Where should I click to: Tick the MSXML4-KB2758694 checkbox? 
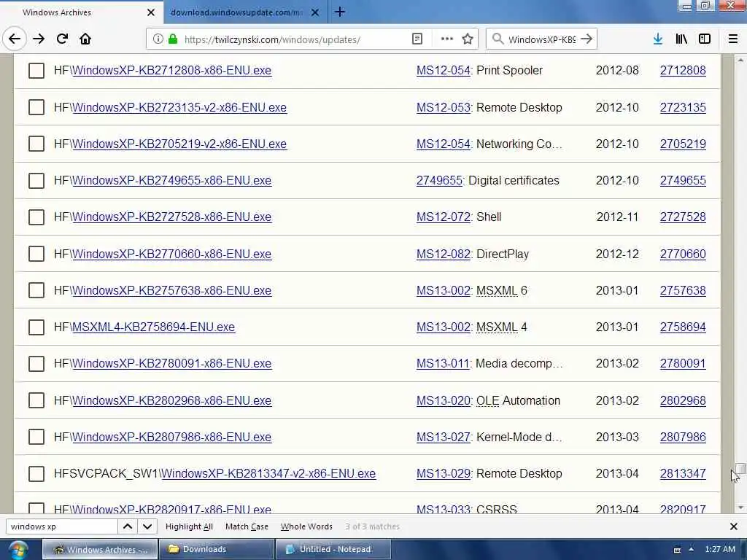coord(36,327)
